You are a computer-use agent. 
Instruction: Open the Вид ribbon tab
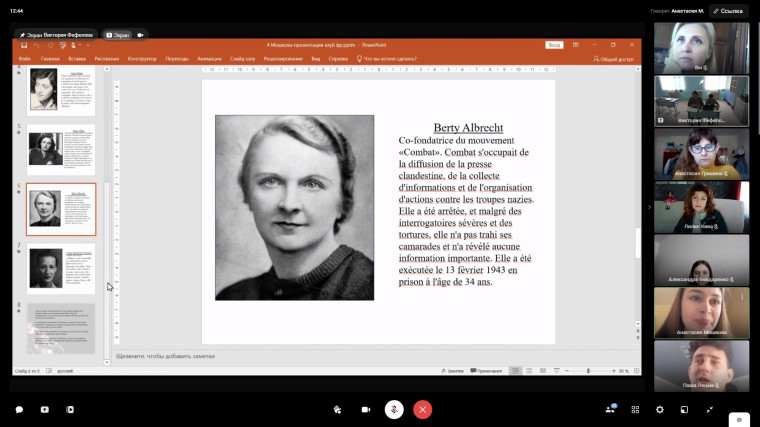click(x=316, y=59)
